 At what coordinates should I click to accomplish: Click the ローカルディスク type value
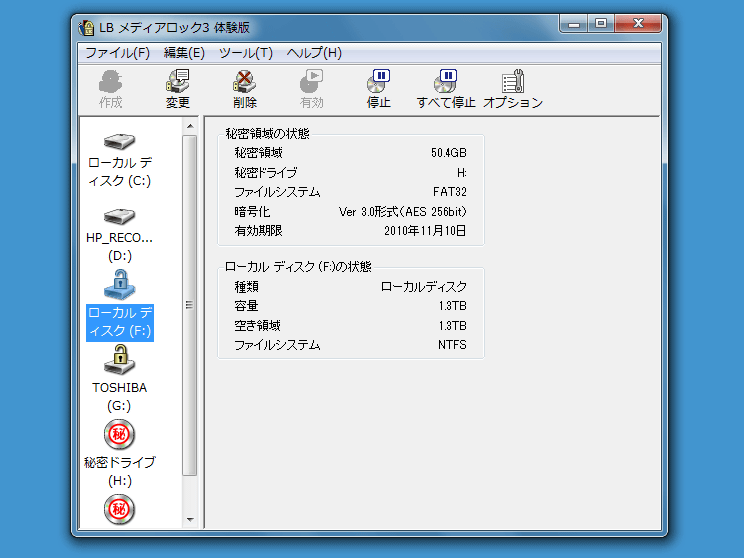point(424,287)
